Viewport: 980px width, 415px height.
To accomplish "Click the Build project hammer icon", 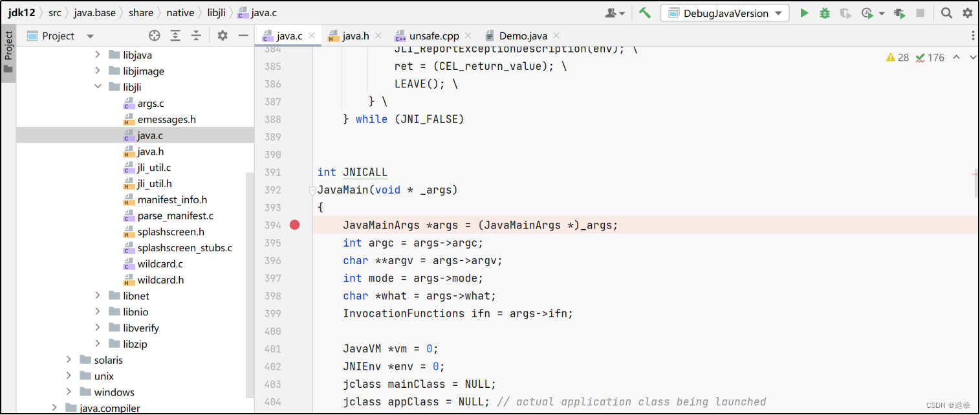I will click(x=644, y=13).
